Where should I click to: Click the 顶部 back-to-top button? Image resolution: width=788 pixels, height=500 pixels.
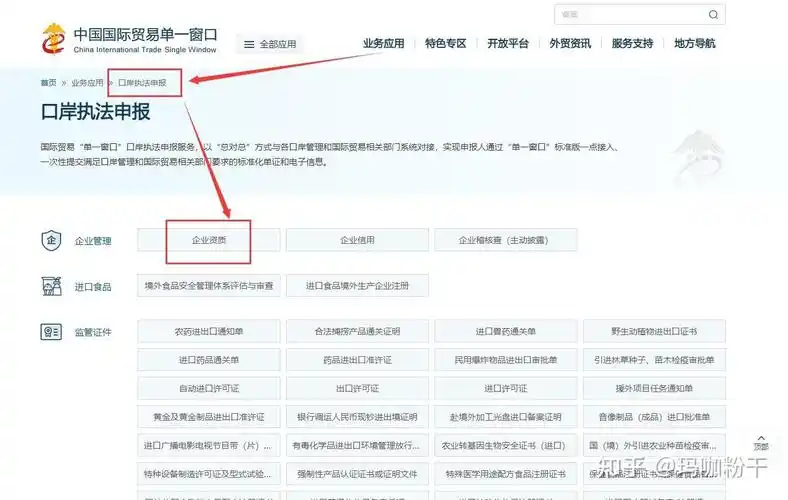761,443
